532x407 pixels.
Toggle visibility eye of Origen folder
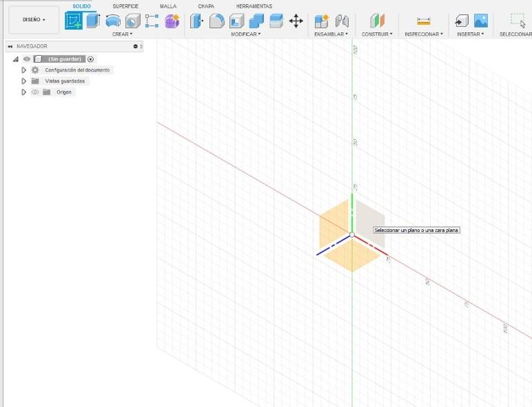(x=35, y=92)
